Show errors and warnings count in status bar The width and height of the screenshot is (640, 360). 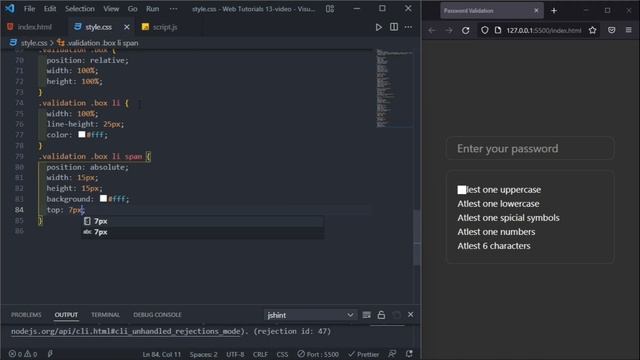coord(23,354)
